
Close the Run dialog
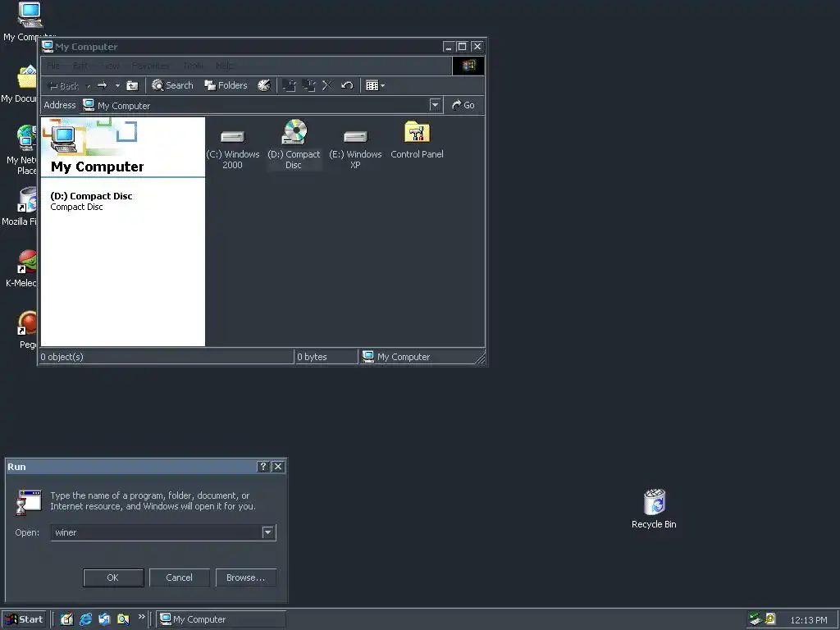click(x=278, y=467)
